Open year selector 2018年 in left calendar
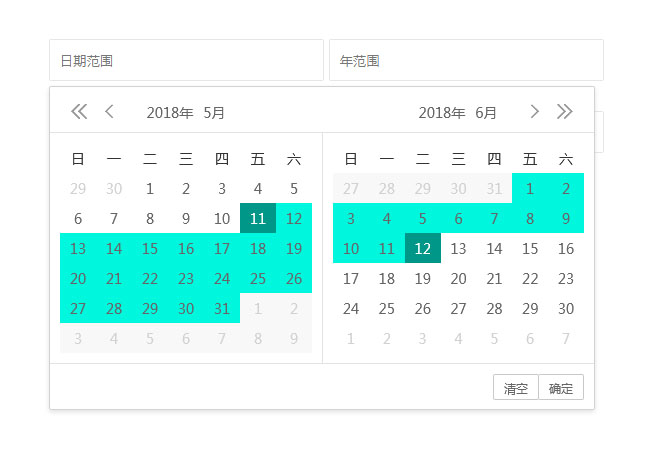The height and width of the screenshot is (450, 650). click(169, 113)
